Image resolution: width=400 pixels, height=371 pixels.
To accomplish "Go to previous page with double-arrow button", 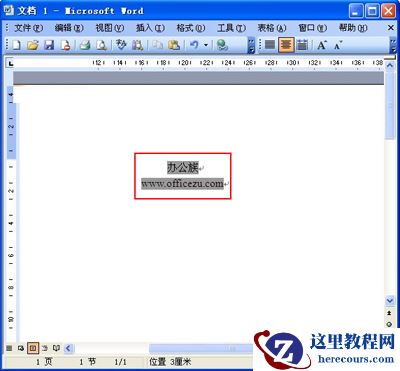I will (389, 313).
